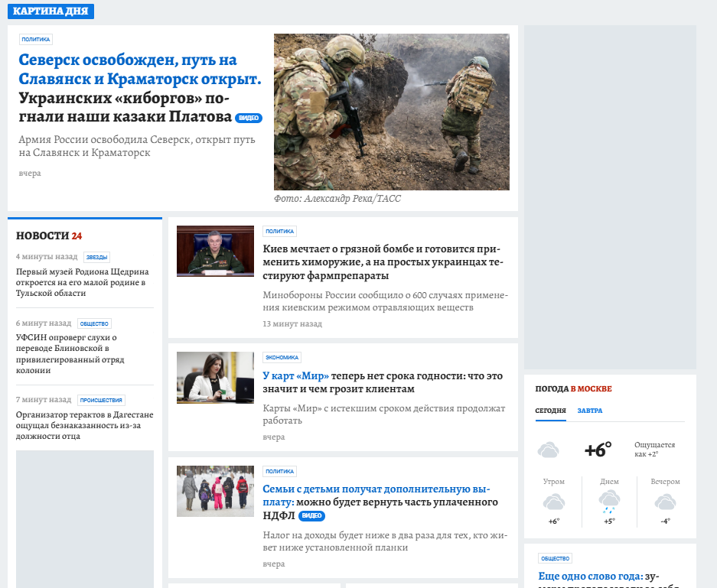Image resolution: width=717 pixels, height=588 pixels.
Task: Open the article about карт «Мир»
Action: click(382, 382)
